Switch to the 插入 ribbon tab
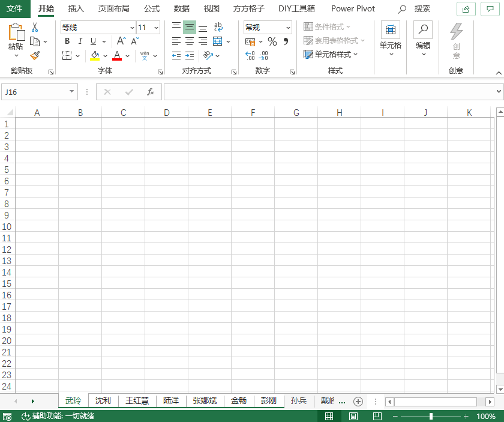The width and height of the screenshot is (504, 422). [76, 8]
